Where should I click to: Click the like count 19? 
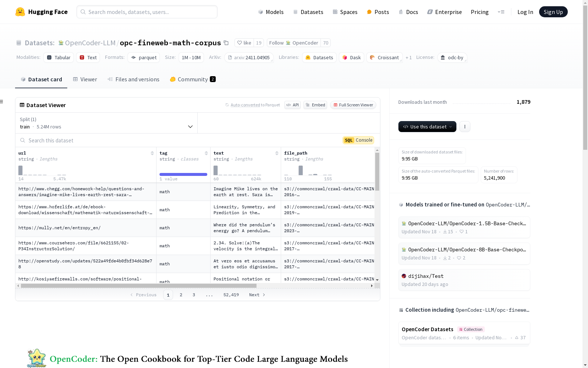tap(259, 43)
